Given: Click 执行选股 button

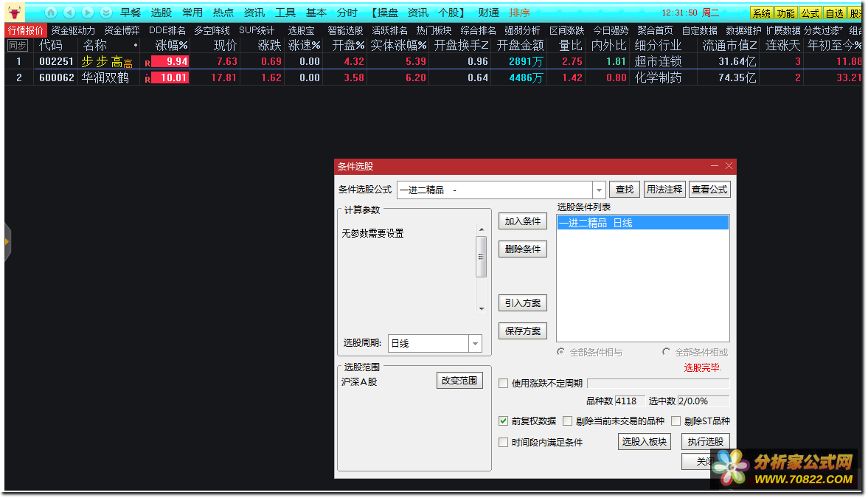Looking at the screenshot, I should 706,441.
